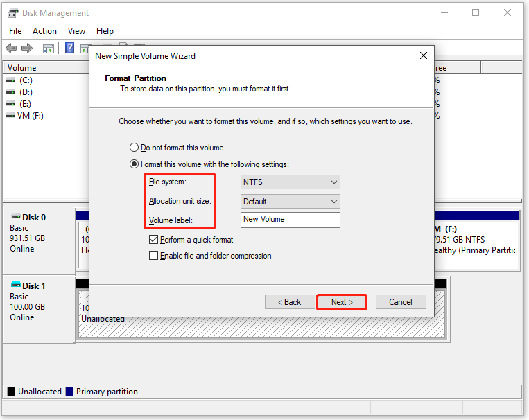Select the (F:) NTFS partition on Disk 0
The image size is (529, 420).
[476, 245]
